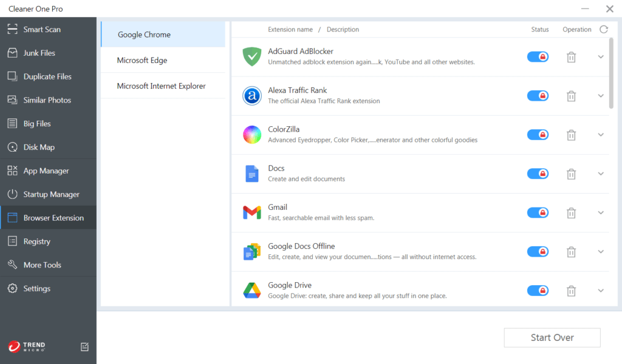The height and width of the screenshot is (364, 622).
Task: Open the feedback icon beside Trend Micro logo
Action: coord(84,347)
